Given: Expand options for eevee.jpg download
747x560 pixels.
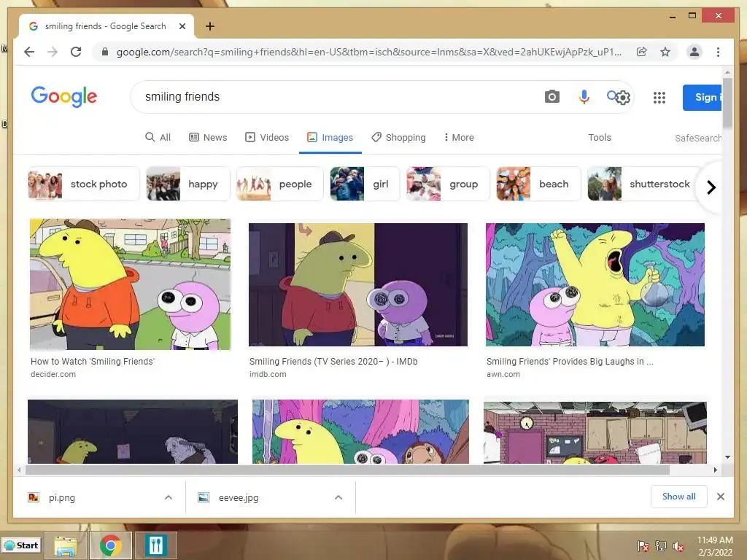Looking at the screenshot, I should 338,497.
